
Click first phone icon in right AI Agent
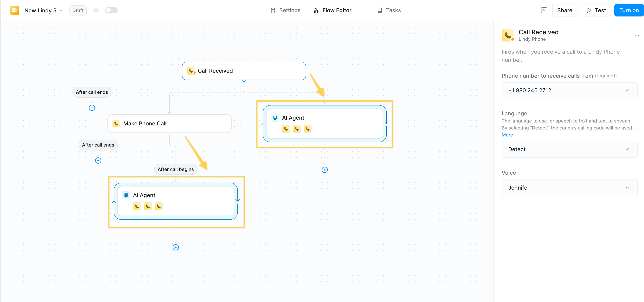pos(286,129)
